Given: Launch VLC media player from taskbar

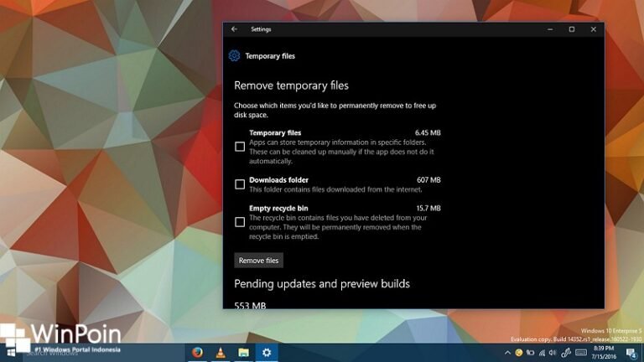Looking at the screenshot, I should 221,353.
